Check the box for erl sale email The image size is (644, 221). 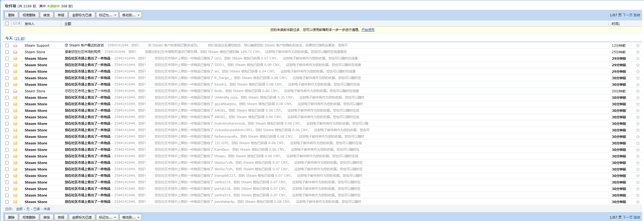[7, 71]
